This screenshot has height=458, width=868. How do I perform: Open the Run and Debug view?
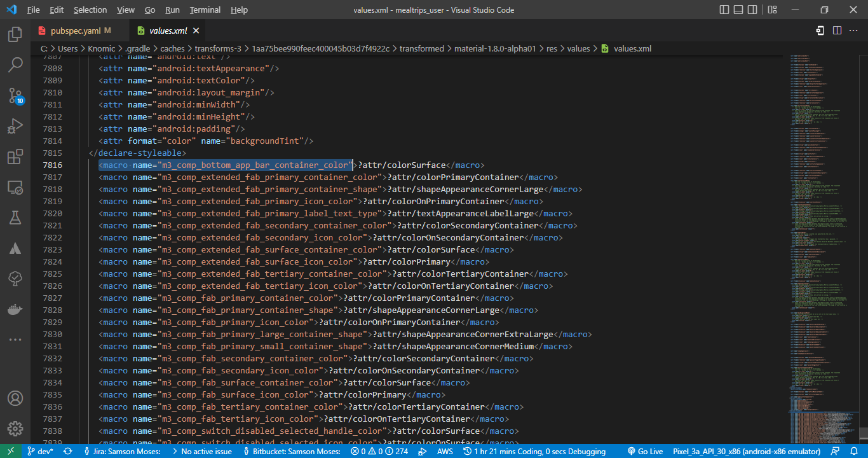[15, 126]
